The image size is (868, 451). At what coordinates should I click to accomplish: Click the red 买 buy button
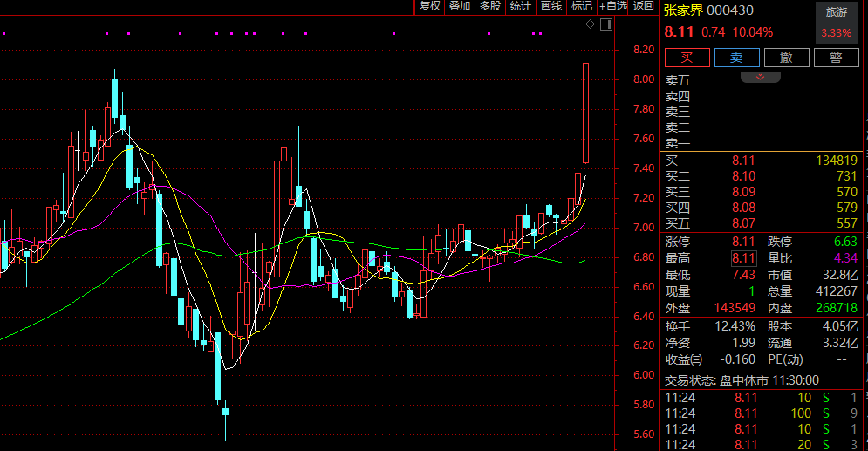coord(687,58)
